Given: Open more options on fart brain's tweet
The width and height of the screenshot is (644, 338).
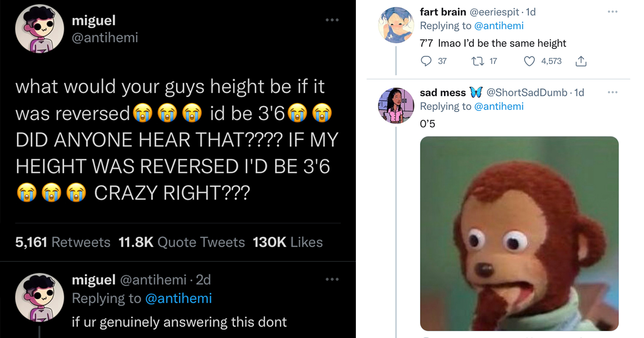Looking at the screenshot, I should (x=612, y=12).
